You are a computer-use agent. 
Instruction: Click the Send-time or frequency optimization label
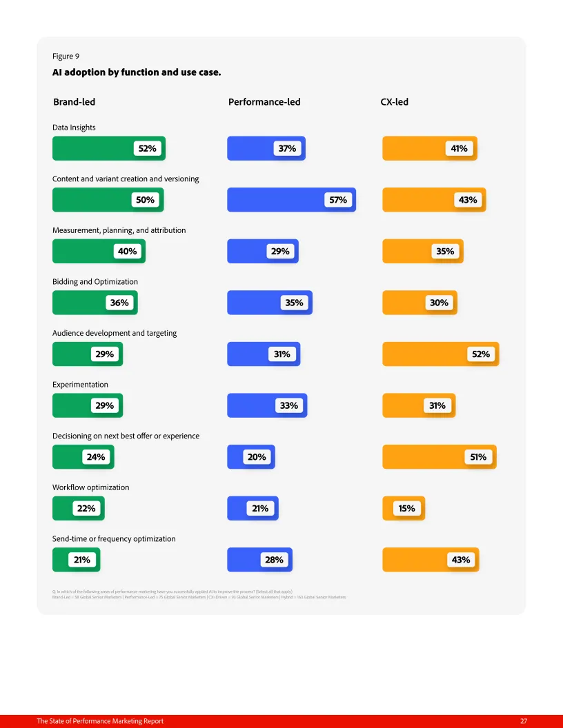[114, 538]
